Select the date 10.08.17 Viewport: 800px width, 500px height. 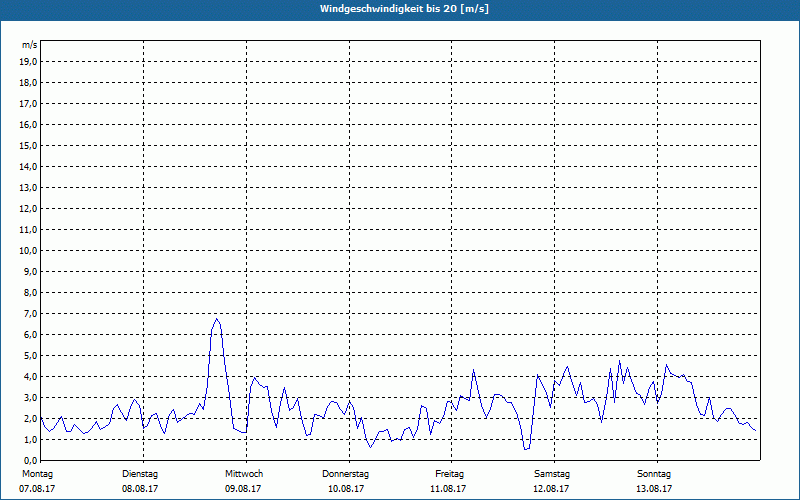(x=346, y=489)
